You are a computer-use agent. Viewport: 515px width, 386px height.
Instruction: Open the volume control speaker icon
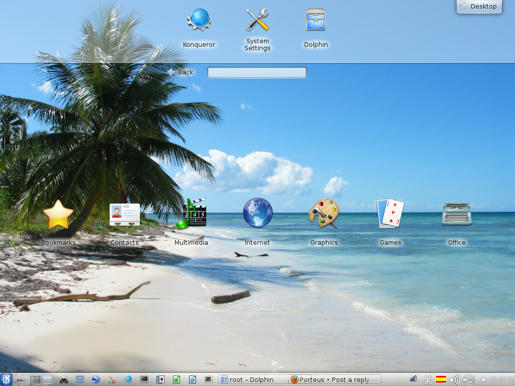(454, 380)
